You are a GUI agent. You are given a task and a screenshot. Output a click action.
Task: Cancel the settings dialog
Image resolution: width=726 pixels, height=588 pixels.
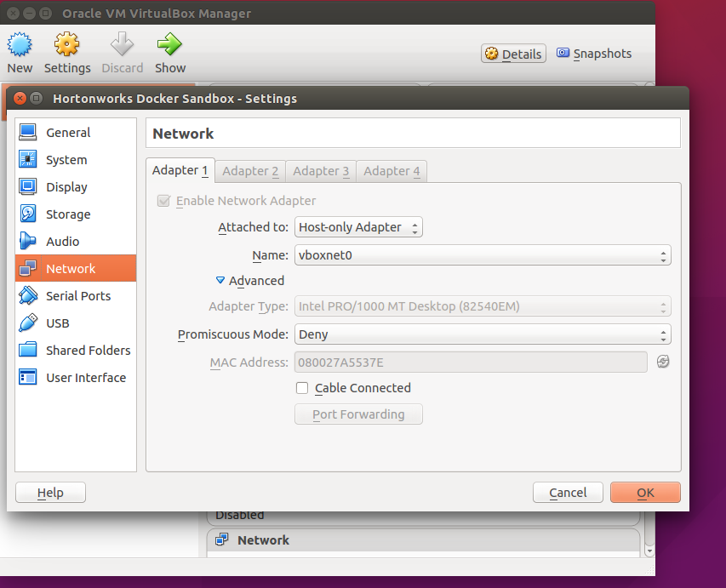(x=568, y=492)
